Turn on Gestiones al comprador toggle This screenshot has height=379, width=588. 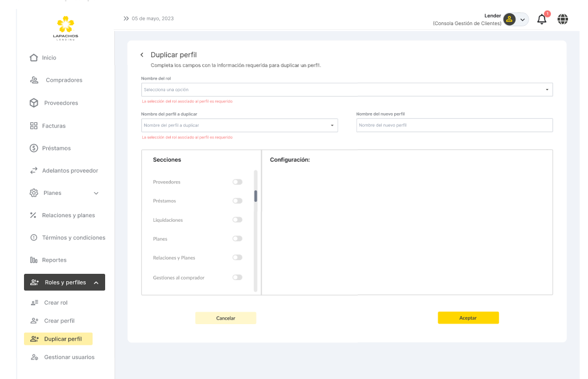coord(237,277)
